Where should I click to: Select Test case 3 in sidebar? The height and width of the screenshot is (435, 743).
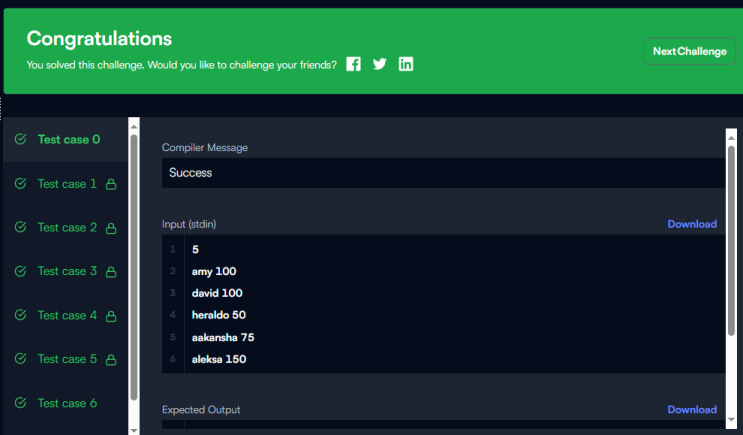[x=65, y=271]
